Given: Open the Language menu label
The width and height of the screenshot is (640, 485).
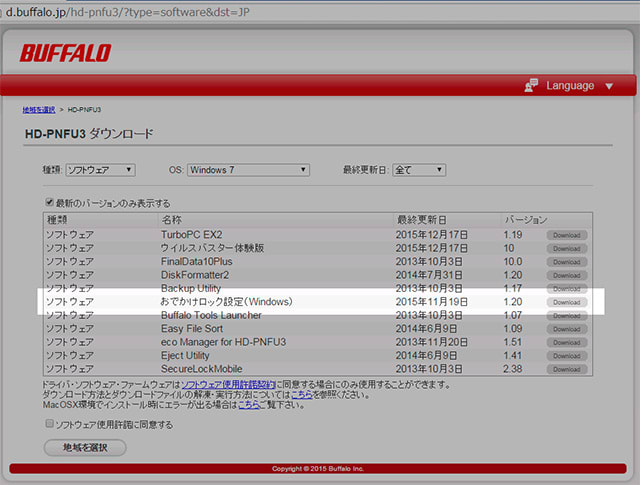Looking at the screenshot, I should [x=570, y=85].
